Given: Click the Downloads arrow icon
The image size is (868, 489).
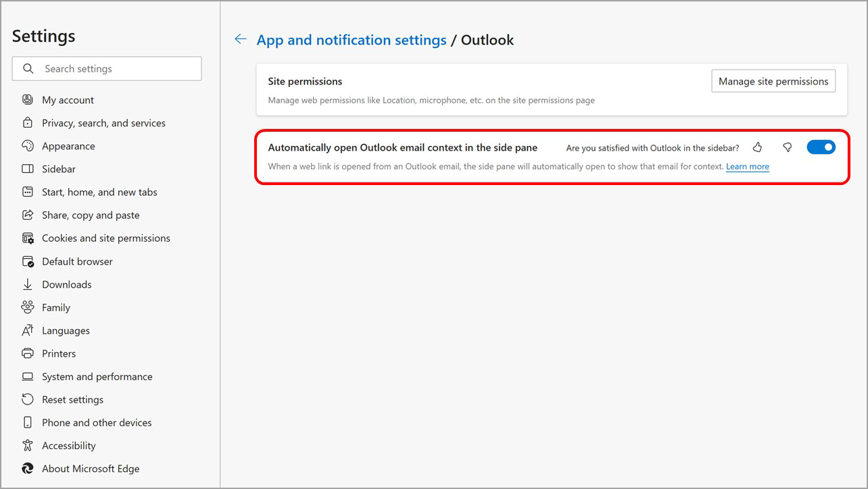Looking at the screenshot, I should 28,284.
